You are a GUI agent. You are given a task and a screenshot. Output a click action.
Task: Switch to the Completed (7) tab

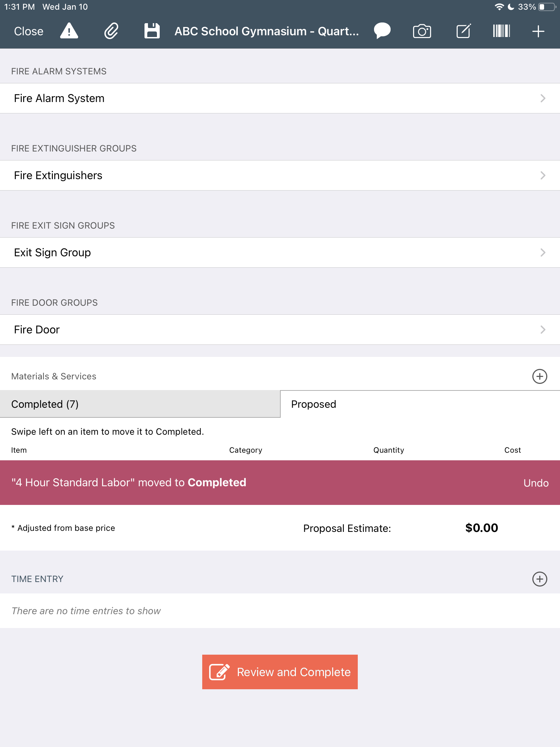coord(140,404)
